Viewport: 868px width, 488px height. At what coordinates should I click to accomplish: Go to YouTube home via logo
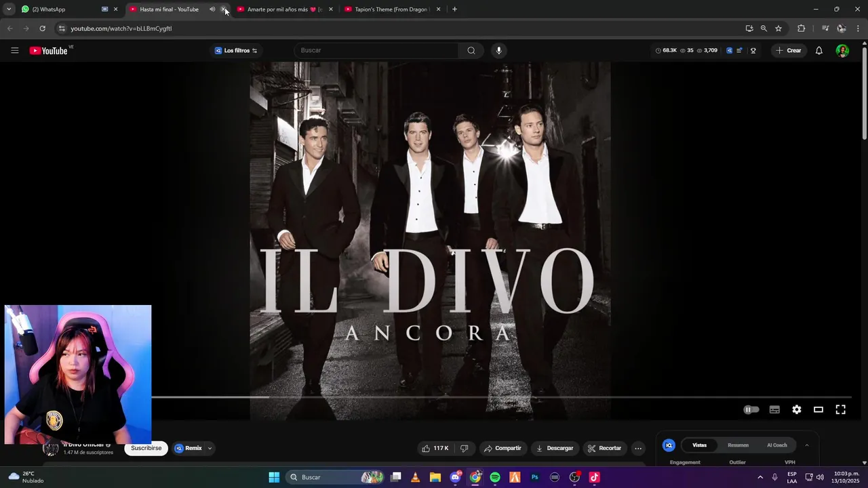tap(49, 51)
